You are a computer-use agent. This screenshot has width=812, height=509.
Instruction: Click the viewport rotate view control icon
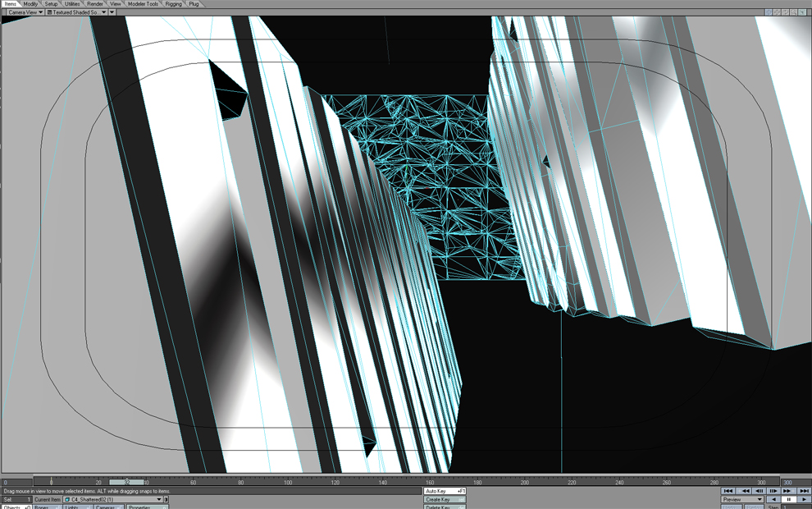click(785, 12)
